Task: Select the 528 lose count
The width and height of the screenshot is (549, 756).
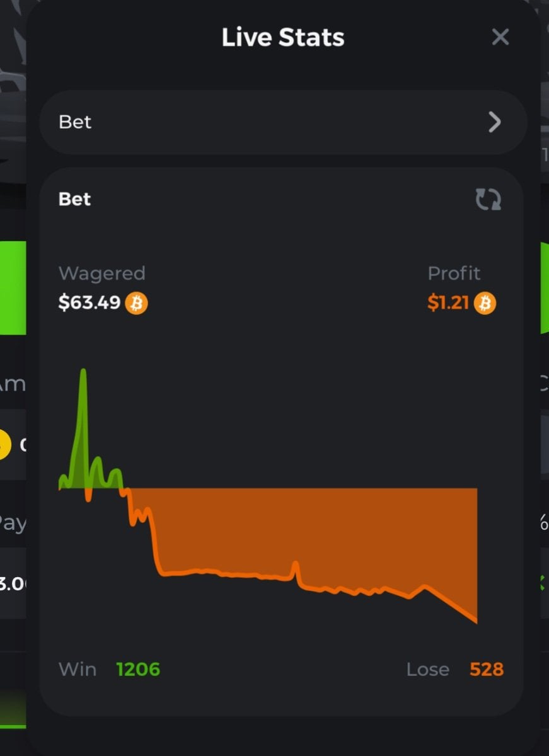Action: click(x=487, y=669)
